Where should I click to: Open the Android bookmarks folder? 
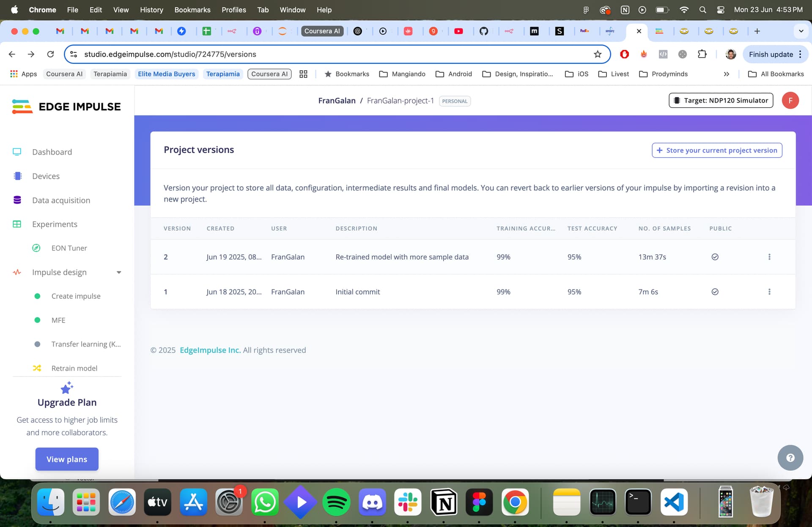(x=453, y=74)
